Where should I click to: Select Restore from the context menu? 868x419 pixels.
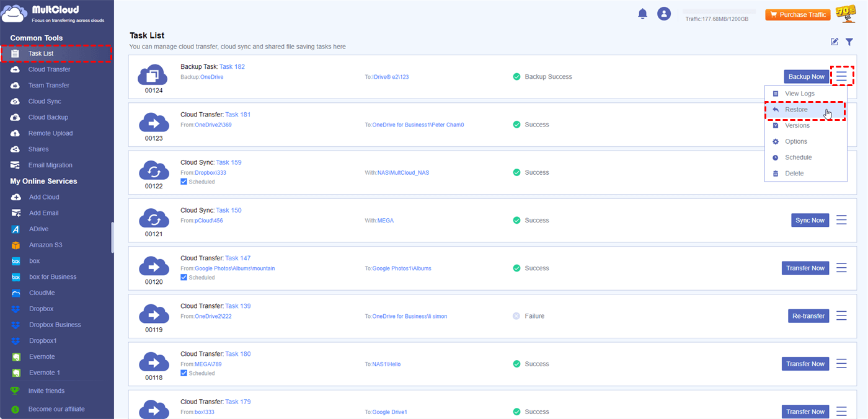click(796, 110)
